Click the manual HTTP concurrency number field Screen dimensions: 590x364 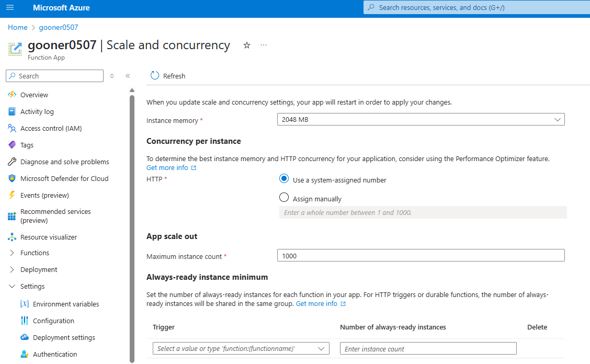[x=423, y=212]
